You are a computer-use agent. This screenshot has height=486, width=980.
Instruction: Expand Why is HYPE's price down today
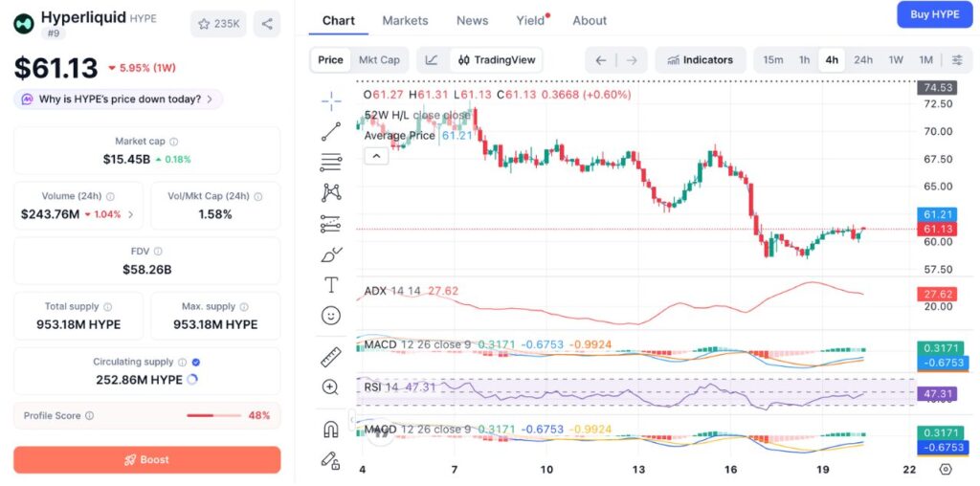[118, 99]
